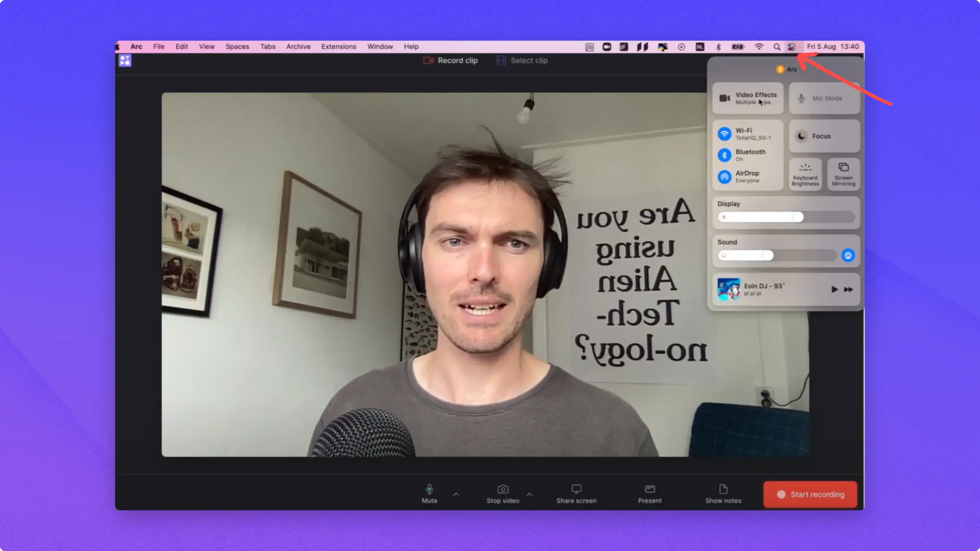
Task: Open the Video Effects tile
Action: pyautogui.click(x=748, y=98)
